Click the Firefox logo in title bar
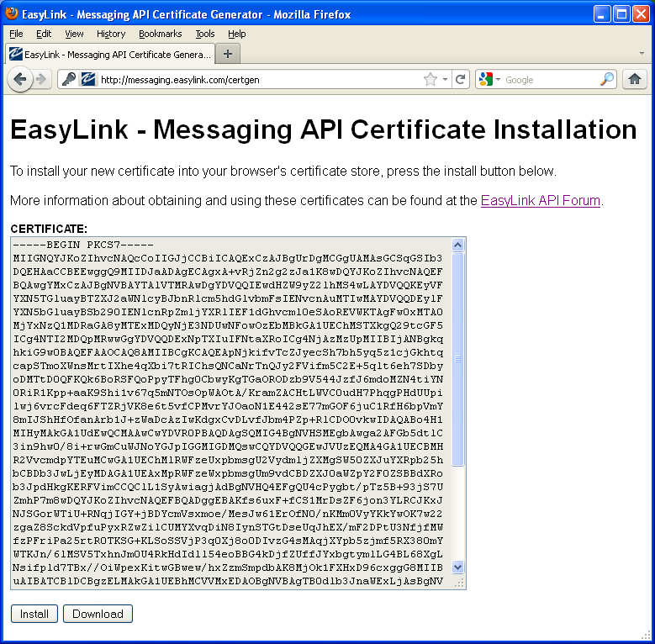655x644 pixels. coord(11,13)
